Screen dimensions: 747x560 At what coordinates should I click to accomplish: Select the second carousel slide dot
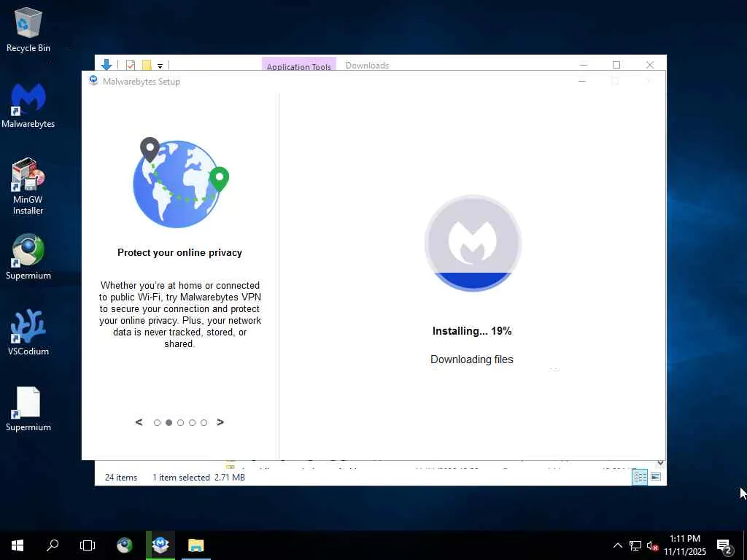[169, 423]
